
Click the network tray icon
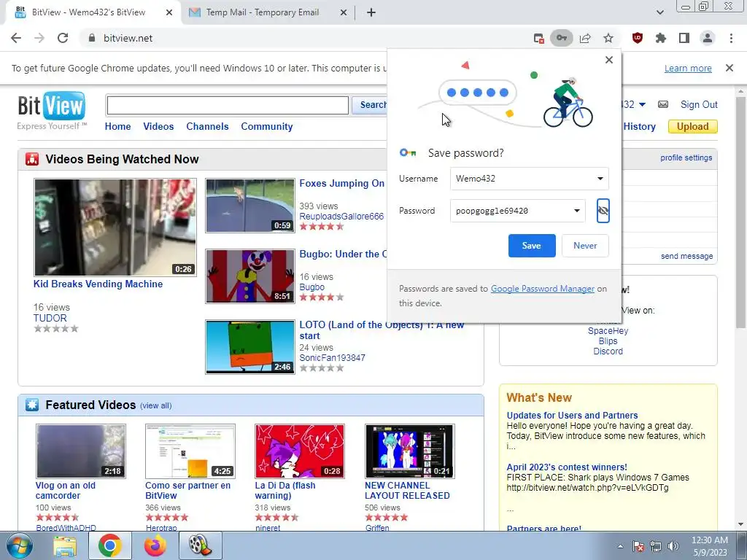(656, 545)
